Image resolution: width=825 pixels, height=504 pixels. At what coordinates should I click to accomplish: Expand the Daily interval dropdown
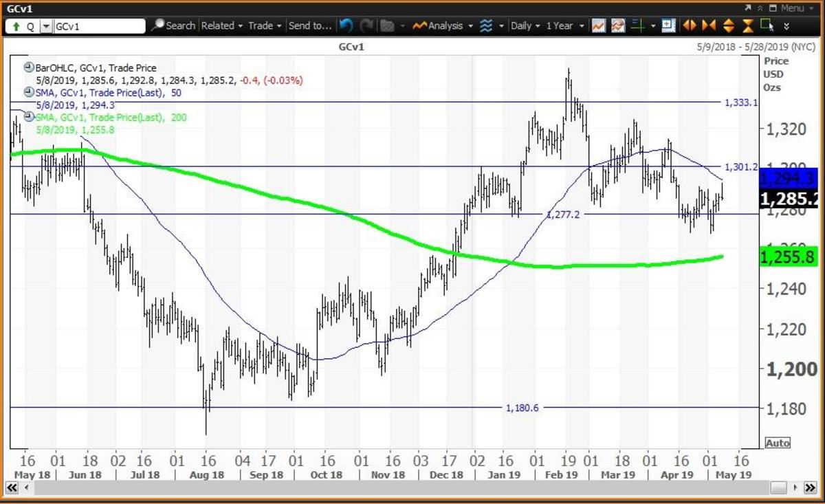click(x=525, y=25)
